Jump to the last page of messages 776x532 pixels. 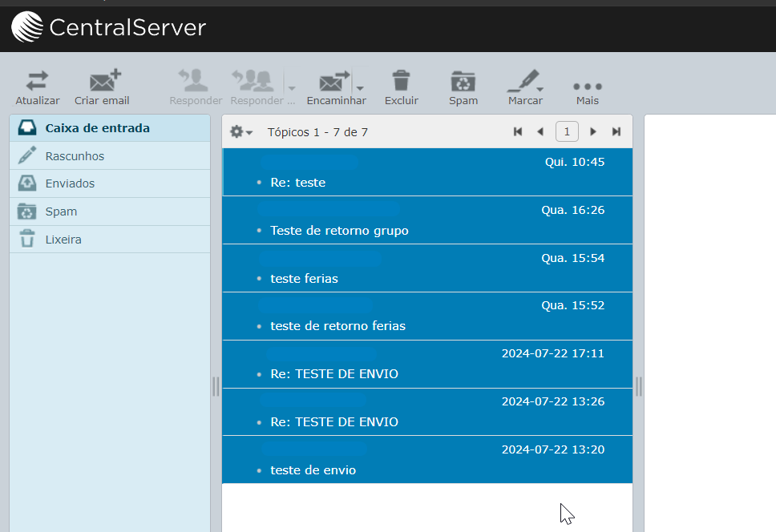(616, 132)
